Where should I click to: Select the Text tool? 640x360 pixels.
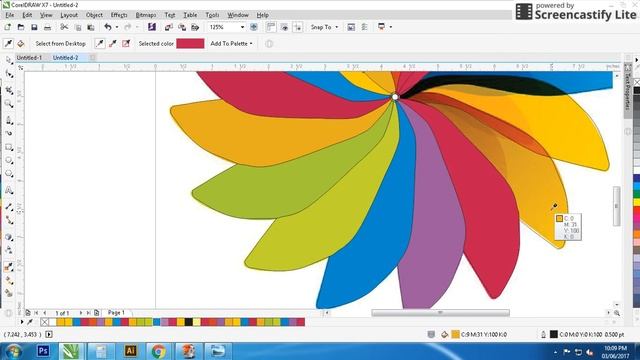pos(9,190)
